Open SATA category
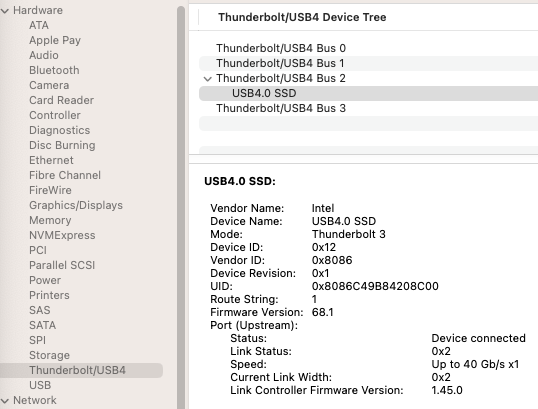Image resolution: width=538 pixels, height=409 pixels. pos(43,325)
